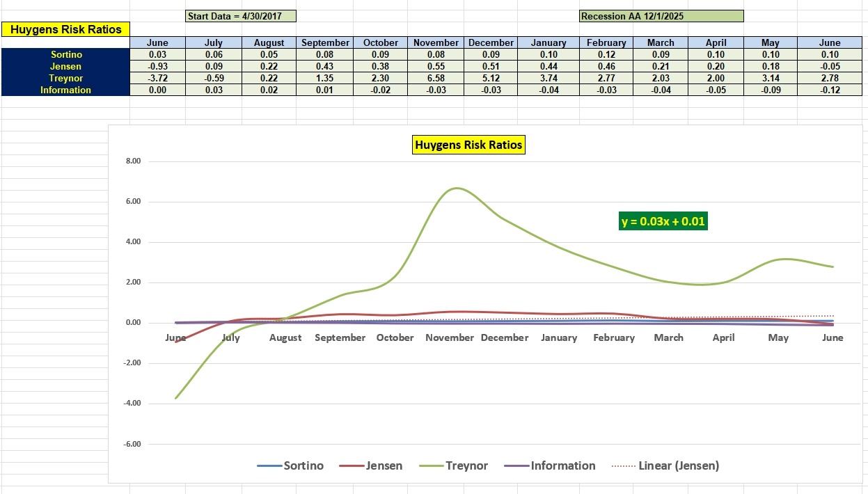Select the Treynor value -3.72 cell
Screen dimensions: 868x494
click(158, 78)
